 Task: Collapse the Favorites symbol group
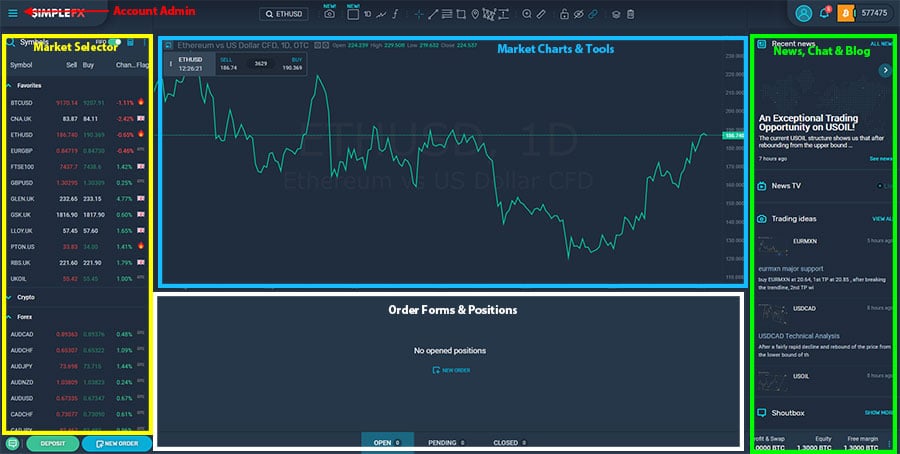[11, 85]
